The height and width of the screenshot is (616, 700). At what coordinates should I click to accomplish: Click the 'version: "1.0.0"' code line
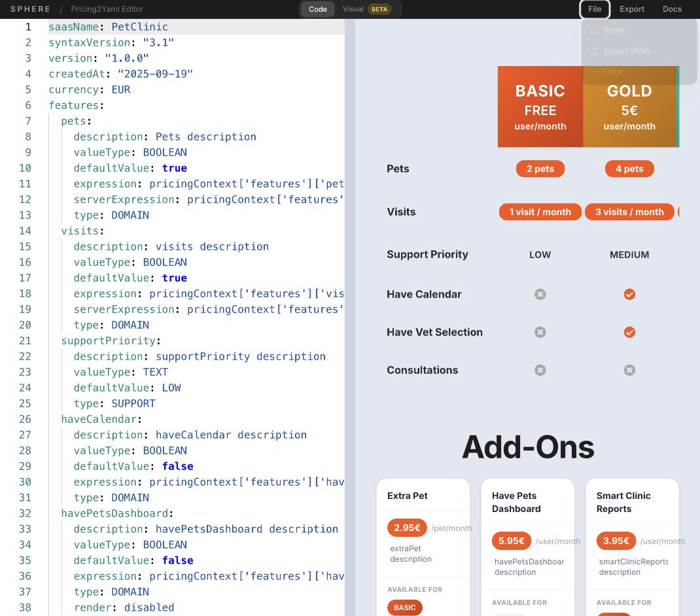tap(98, 58)
